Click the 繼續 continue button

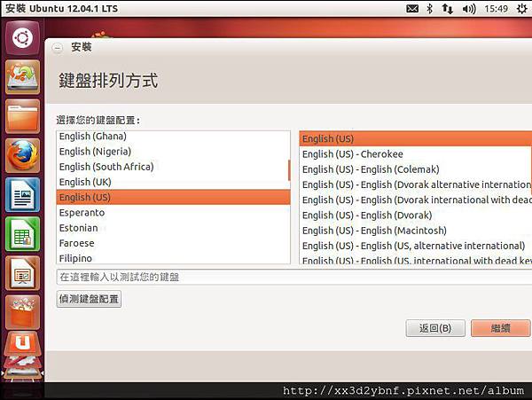pos(501,328)
